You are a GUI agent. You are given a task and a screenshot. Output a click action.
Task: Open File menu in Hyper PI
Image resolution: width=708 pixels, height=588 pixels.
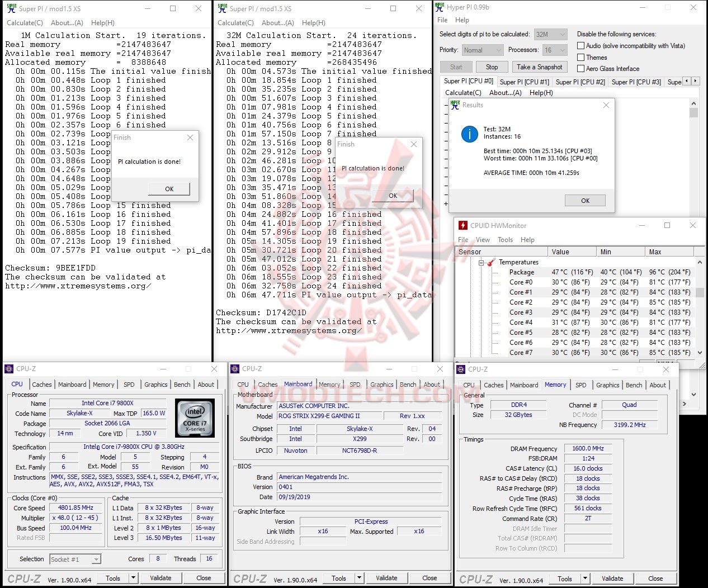click(442, 20)
